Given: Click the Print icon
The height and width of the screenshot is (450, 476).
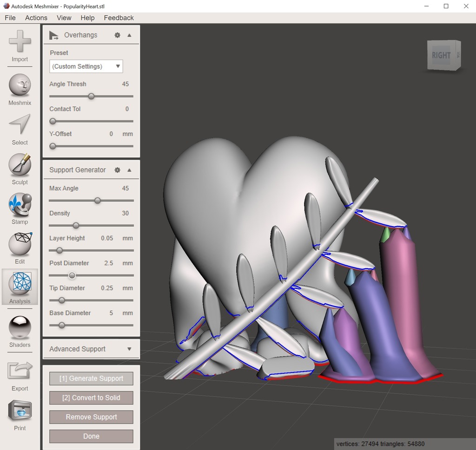Looking at the screenshot, I should [20, 411].
